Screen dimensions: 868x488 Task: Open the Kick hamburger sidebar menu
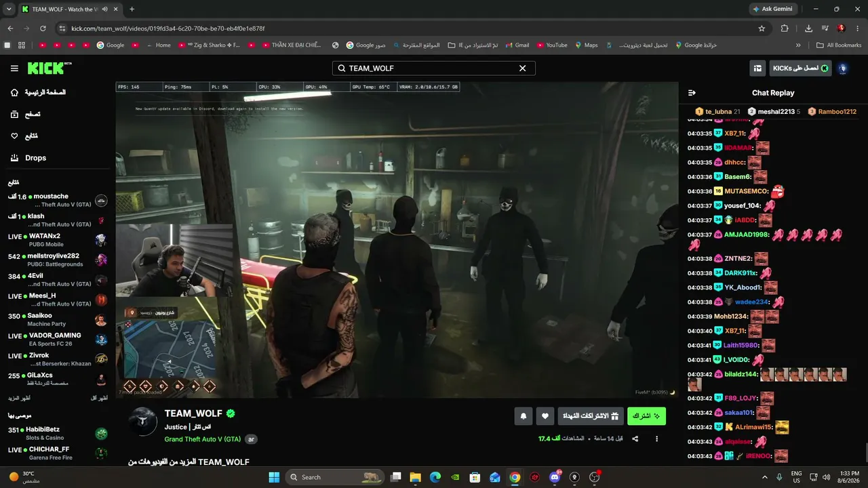[14, 68]
